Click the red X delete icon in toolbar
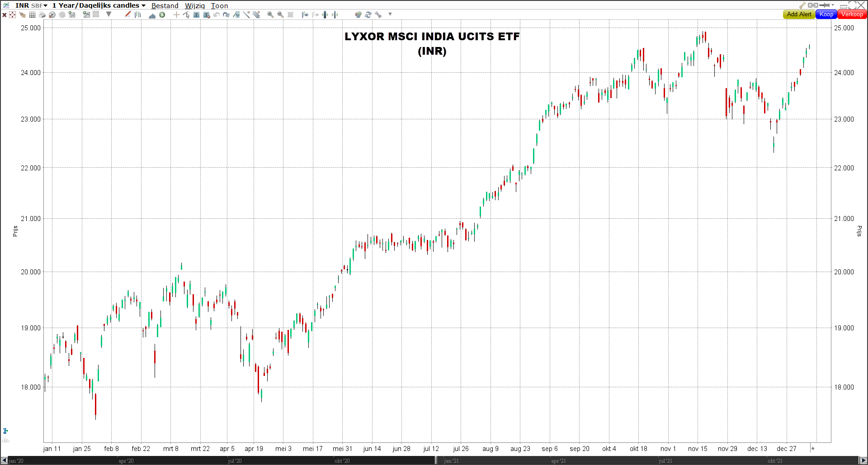 tap(4, 15)
